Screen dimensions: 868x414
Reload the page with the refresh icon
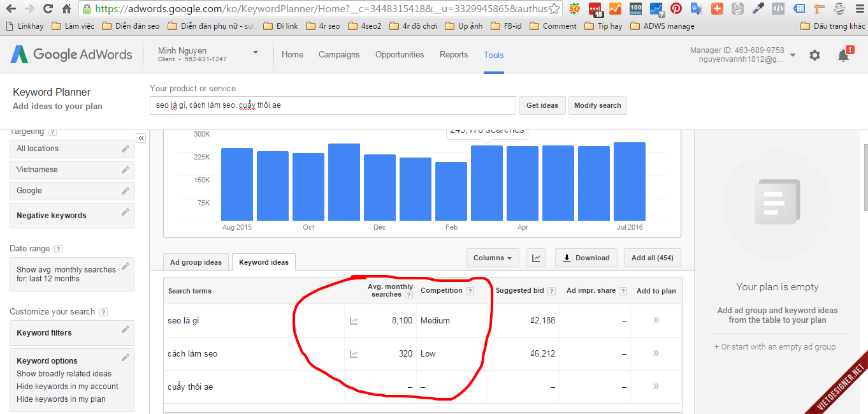[x=48, y=9]
